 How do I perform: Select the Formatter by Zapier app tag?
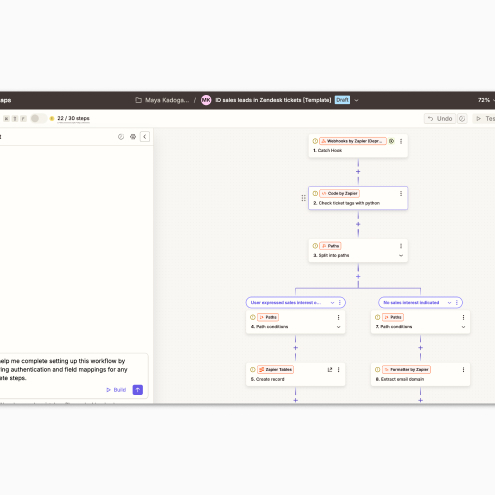[406, 370]
